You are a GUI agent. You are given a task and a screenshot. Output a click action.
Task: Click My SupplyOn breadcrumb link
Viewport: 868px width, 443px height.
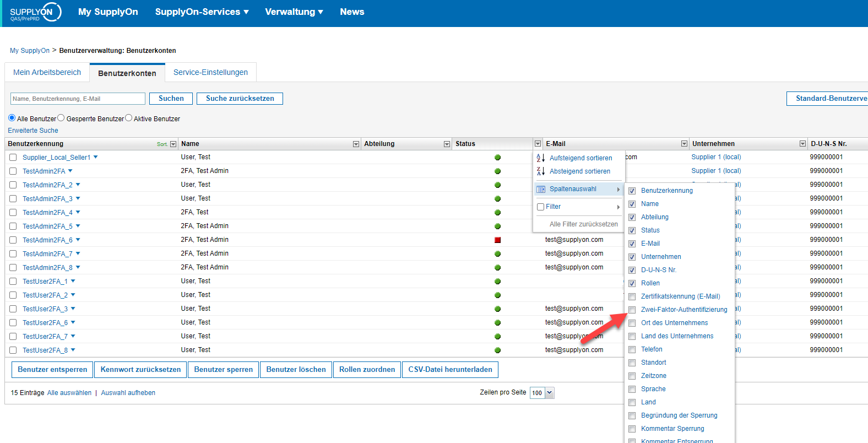pos(30,51)
